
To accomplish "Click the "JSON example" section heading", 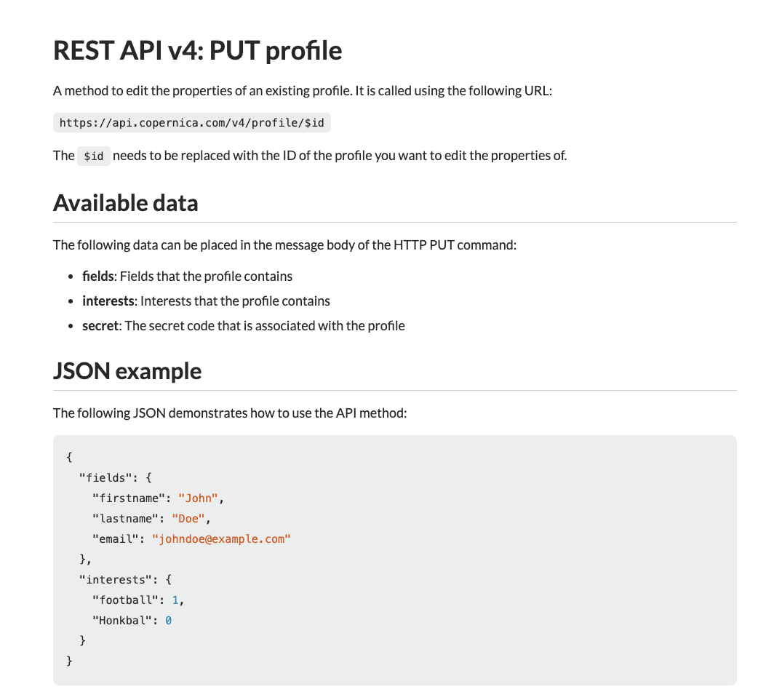I will pos(127,371).
